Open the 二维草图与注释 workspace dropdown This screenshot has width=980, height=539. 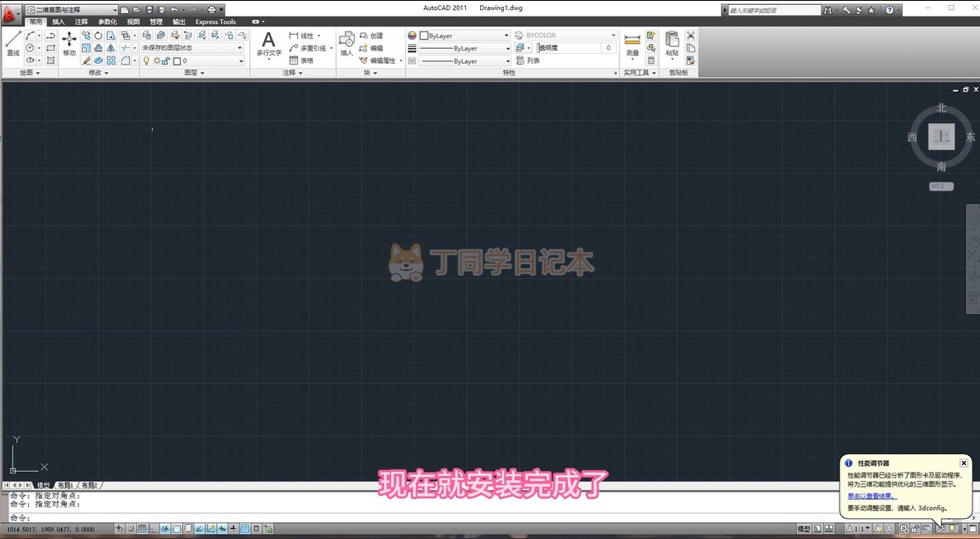tap(71, 10)
